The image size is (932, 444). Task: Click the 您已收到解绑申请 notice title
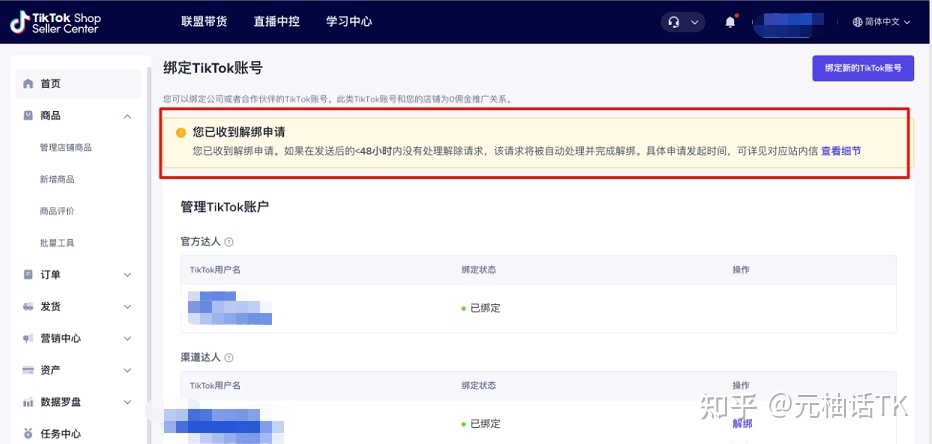[238, 133]
